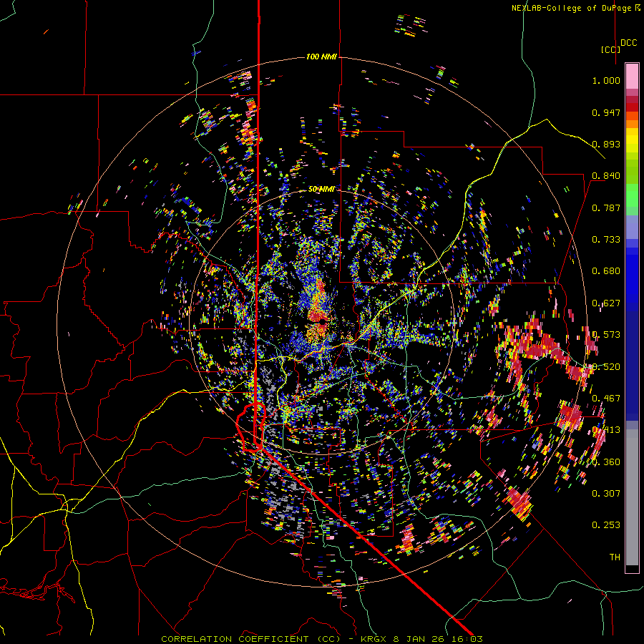Click the 0.947 scale value
The image size is (644, 644).
[606, 112]
